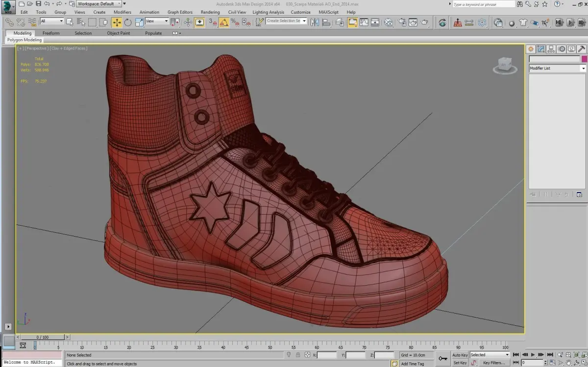Open Select by Name list tool
Screen dimensions: 588x367
[80, 22]
